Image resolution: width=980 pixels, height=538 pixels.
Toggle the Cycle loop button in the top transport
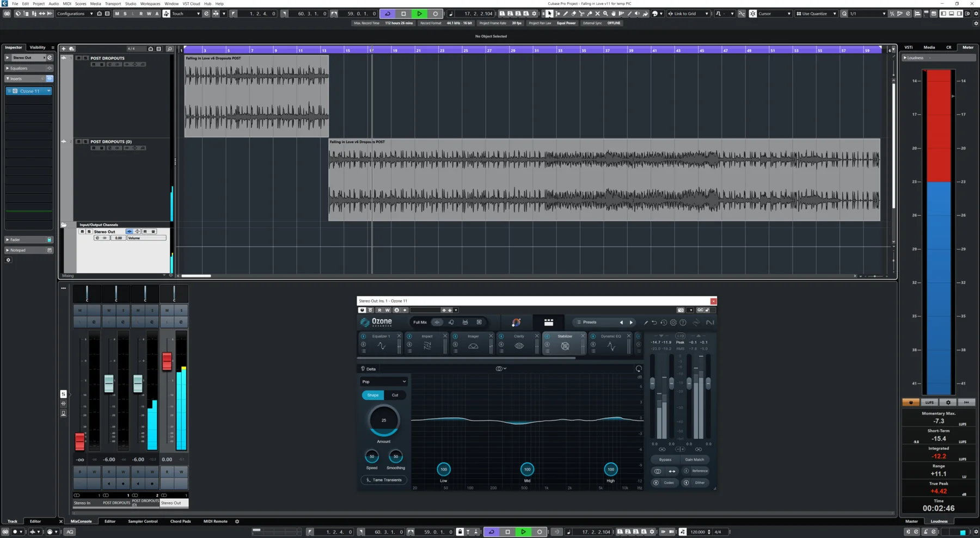[x=388, y=14]
